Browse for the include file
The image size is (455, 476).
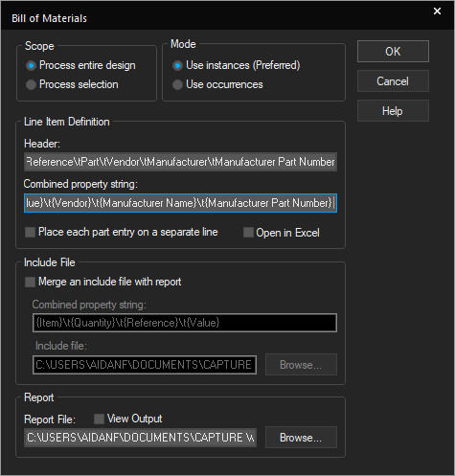[x=301, y=365]
